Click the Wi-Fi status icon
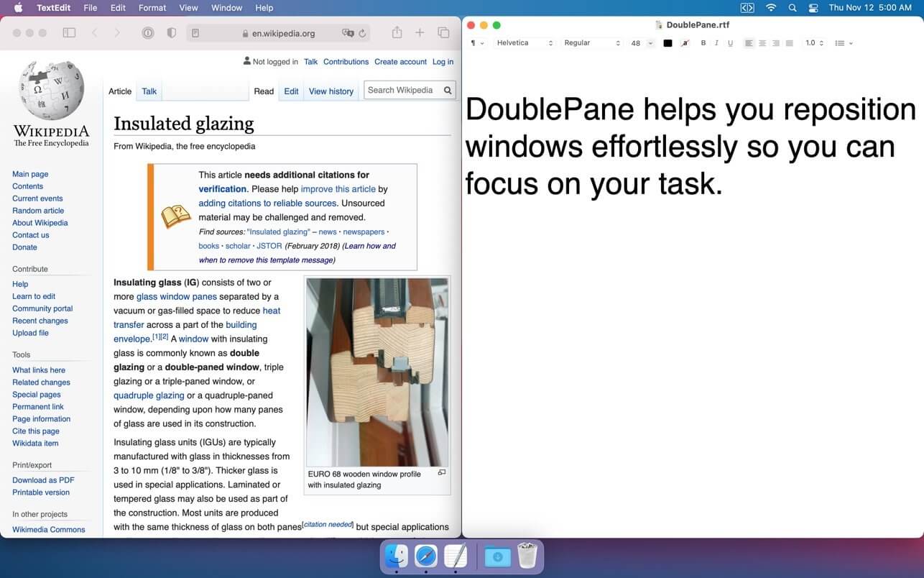Screen dimensions: 924x578 771,8
